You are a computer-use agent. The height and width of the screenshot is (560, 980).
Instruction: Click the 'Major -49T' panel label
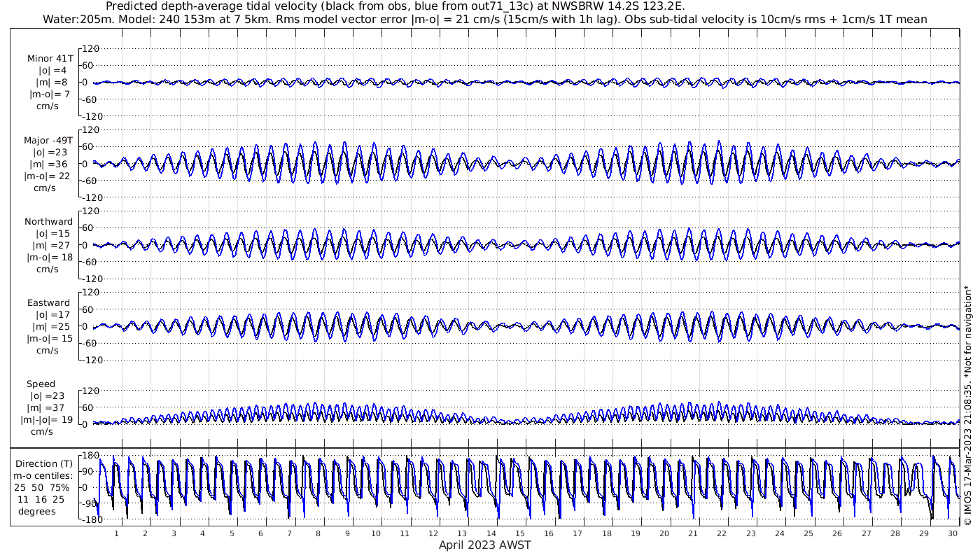(48, 141)
